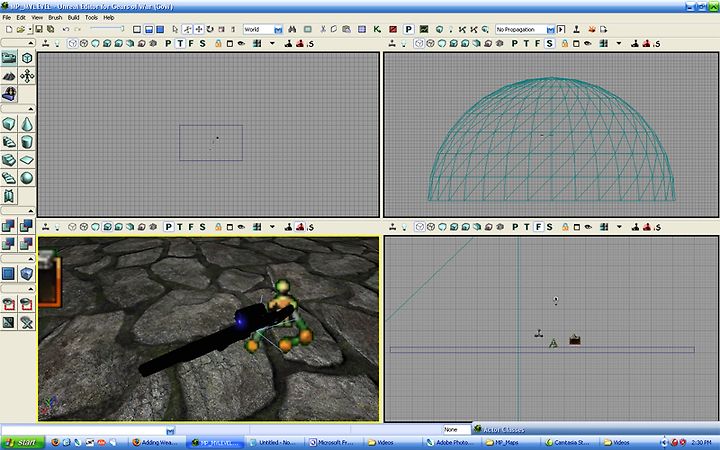
Task: Click the curved staircase brush builder
Action: pos(9,142)
